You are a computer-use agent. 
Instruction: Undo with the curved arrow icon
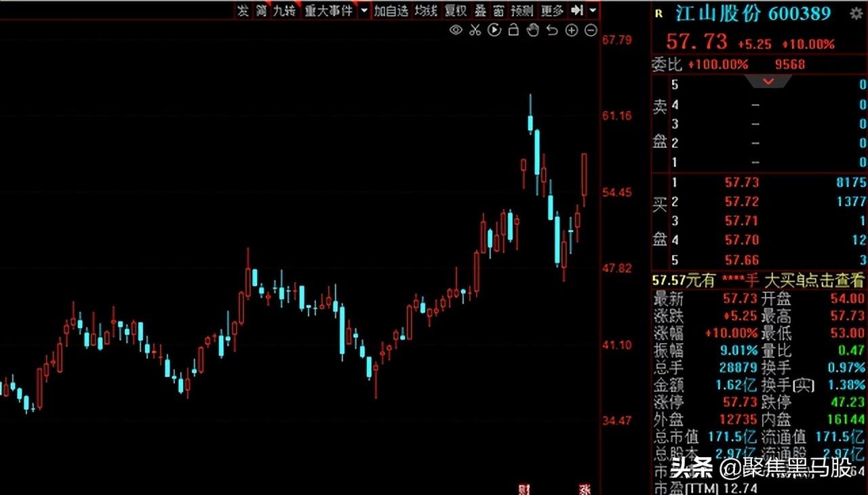[x=552, y=30]
